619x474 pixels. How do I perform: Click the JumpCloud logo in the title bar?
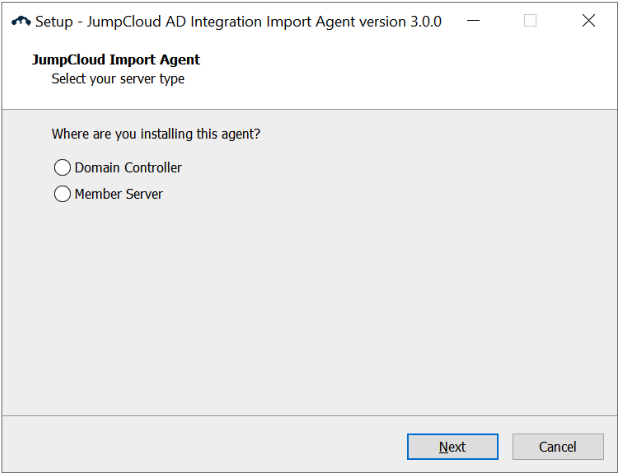20,21
